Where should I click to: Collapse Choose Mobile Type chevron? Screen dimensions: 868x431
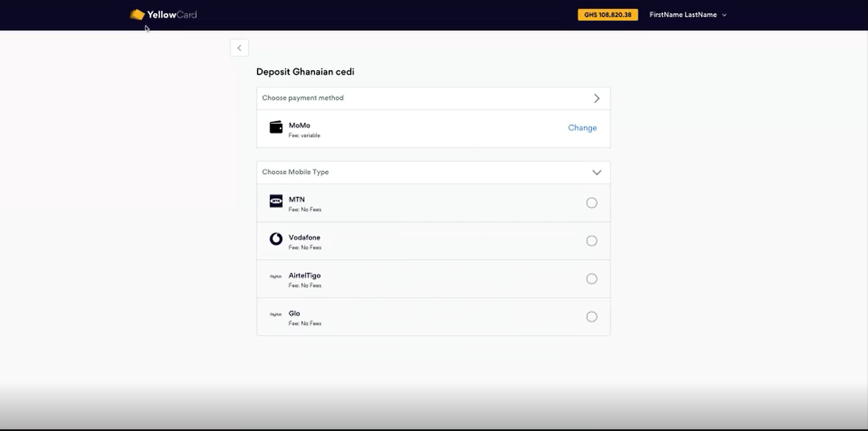597,173
